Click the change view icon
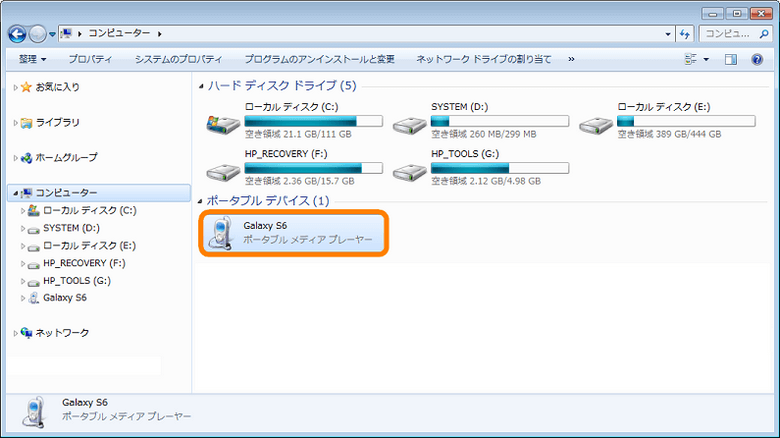Viewport: 780px width, 438px height. (x=690, y=59)
